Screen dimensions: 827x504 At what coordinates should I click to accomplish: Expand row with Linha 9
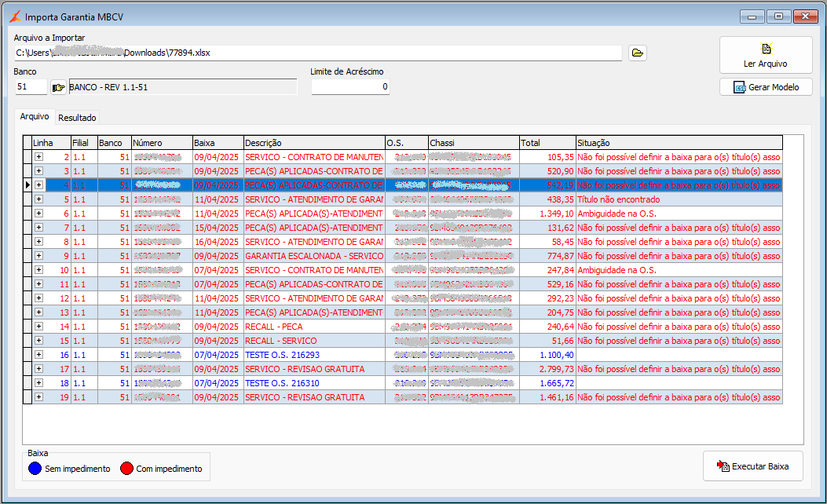click(x=39, y=256)
